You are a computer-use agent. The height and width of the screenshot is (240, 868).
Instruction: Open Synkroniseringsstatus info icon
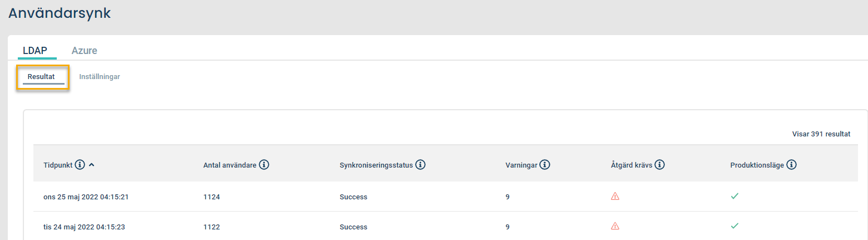[x=421, y=165]
